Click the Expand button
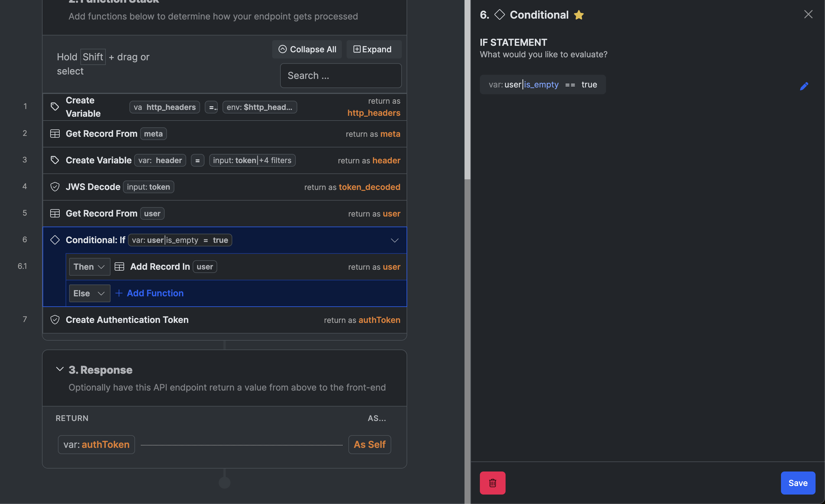 pos(374,49)
